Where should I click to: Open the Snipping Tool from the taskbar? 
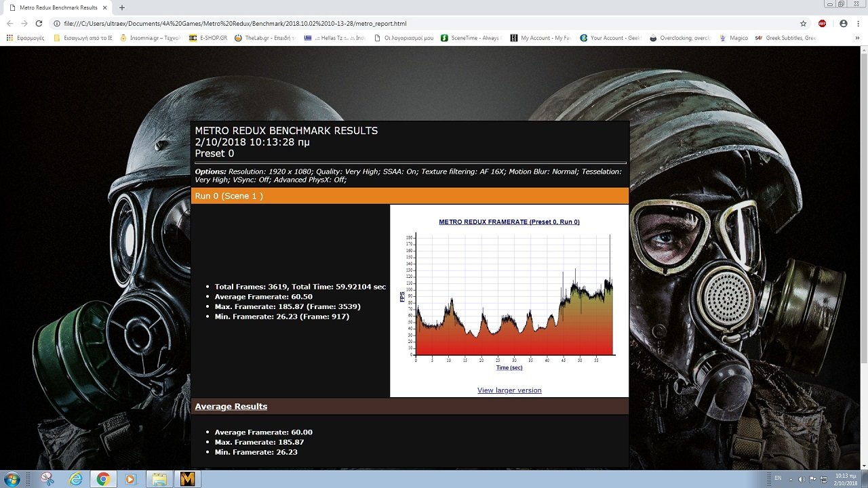[47, 479]
